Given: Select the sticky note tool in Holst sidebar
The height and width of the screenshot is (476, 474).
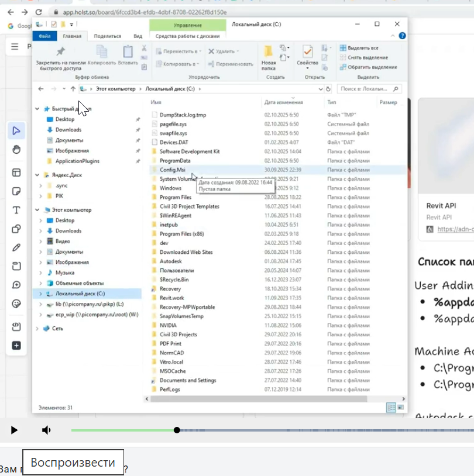Looking at the screenshot, I should tap(16, 191).
